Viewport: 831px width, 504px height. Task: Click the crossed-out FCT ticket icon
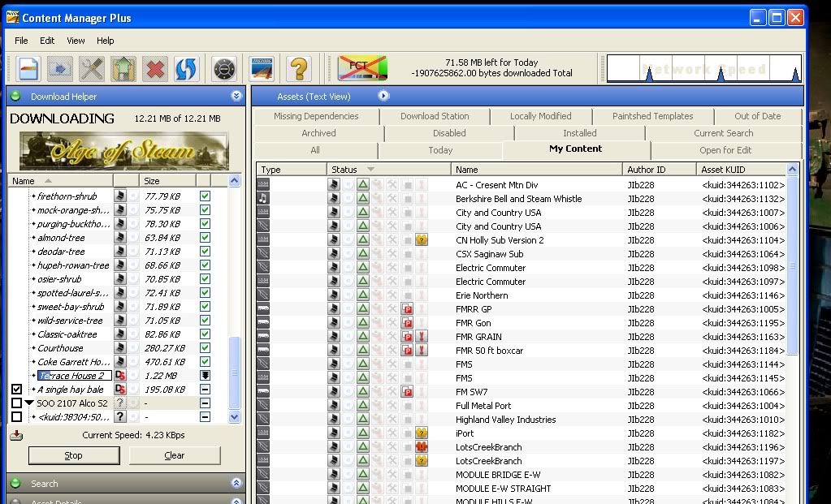(362, 67)
